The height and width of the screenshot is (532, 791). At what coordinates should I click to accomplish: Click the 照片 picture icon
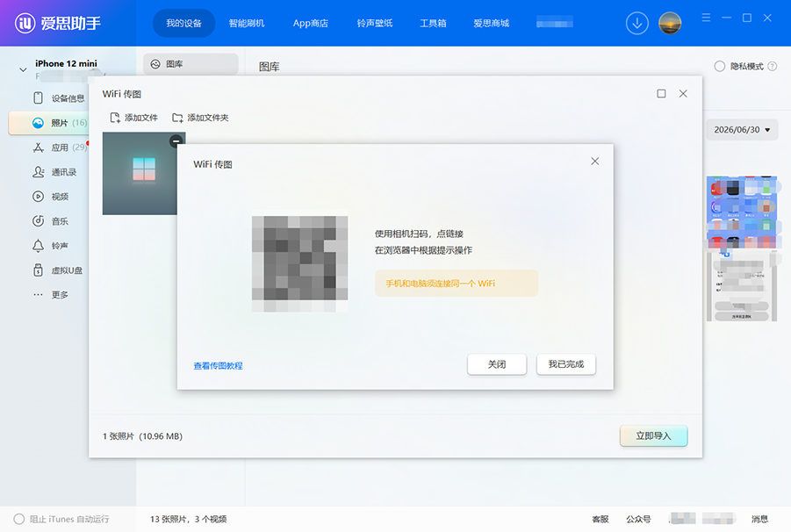(38, 123)
